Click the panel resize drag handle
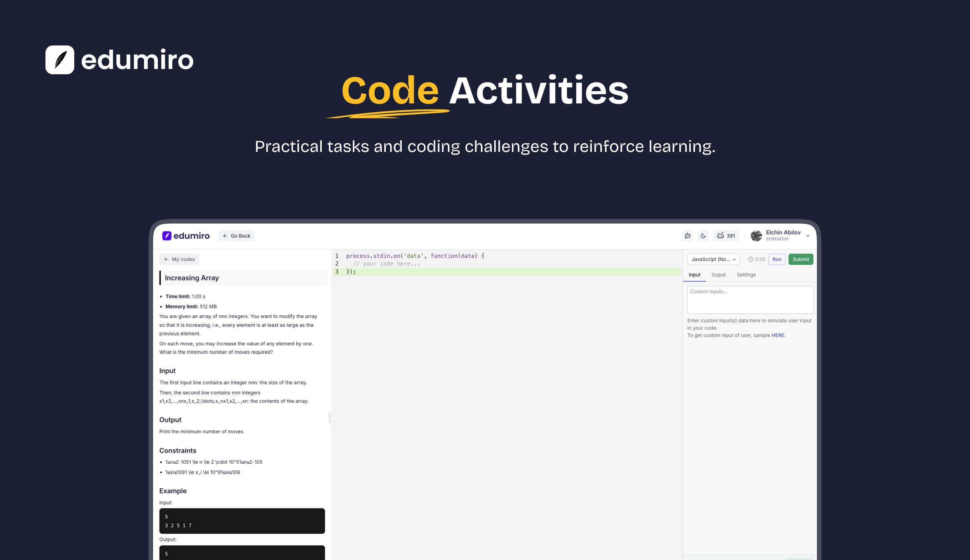 click(x=330, y=417)
